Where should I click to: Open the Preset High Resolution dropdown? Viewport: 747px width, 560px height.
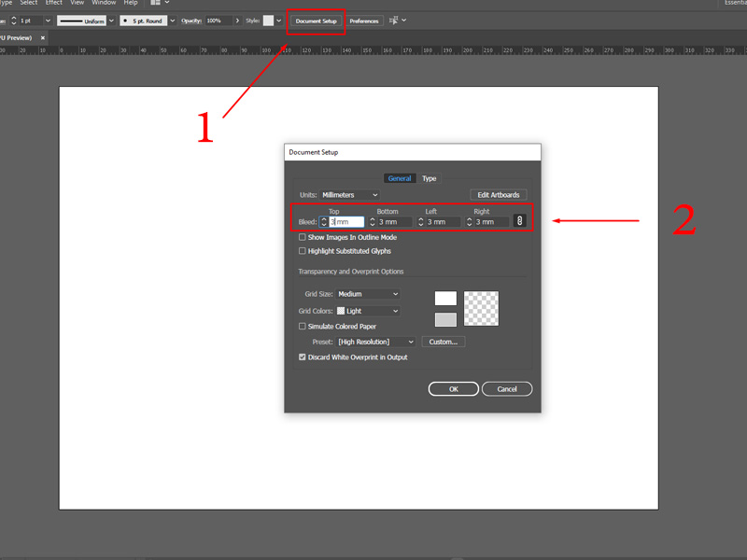375,342
